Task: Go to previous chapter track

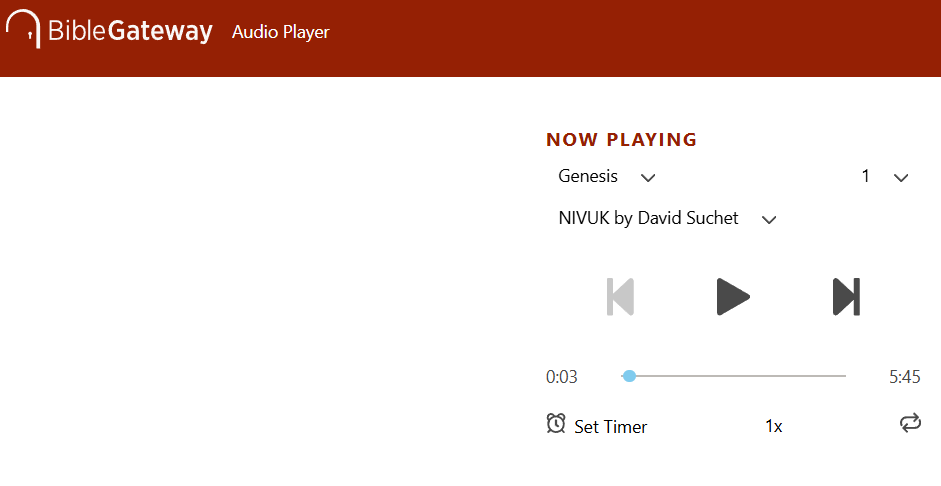Action: pos(621,297)
